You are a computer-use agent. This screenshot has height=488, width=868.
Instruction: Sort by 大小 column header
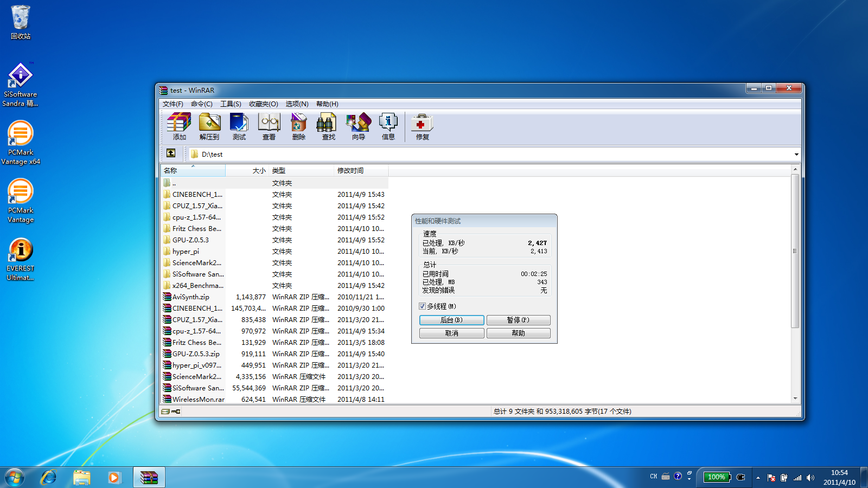[247, 170]
